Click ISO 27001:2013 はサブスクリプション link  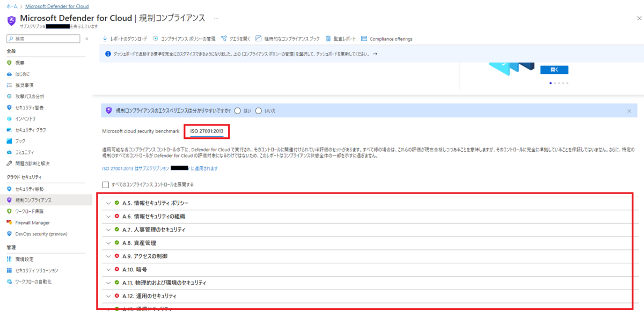click(160, 168)
